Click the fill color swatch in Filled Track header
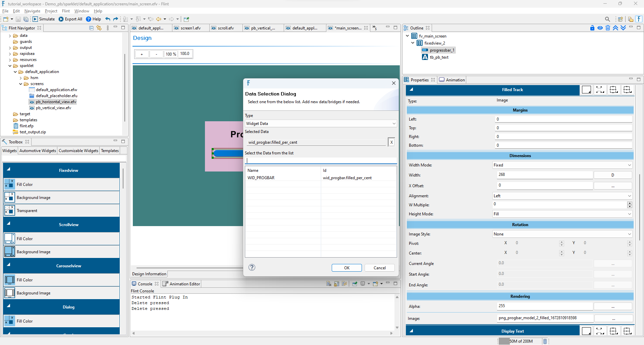Image resolution: width=644 pixels, height=345 pixels. [587, 90]
